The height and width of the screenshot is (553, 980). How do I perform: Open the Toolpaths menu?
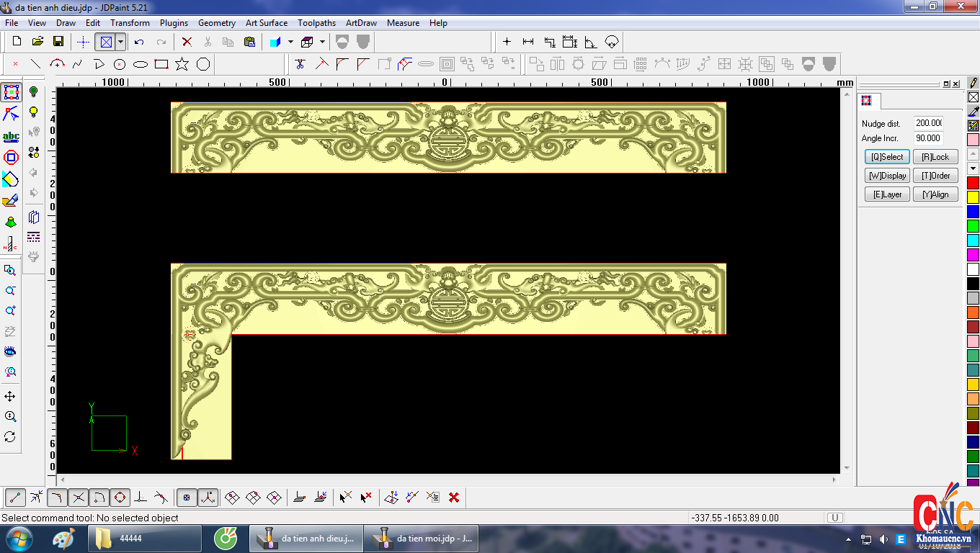click(316, 23)
